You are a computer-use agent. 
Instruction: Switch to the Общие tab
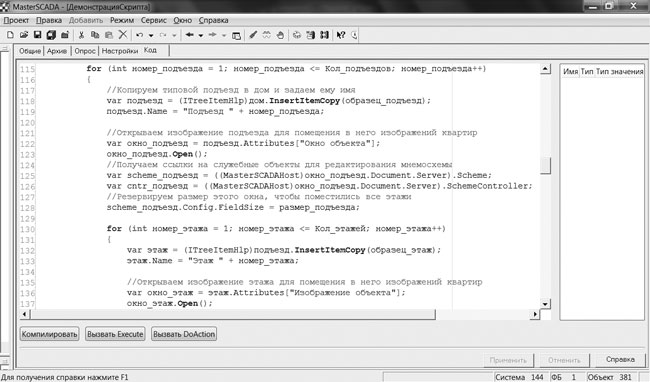(30, 51)
